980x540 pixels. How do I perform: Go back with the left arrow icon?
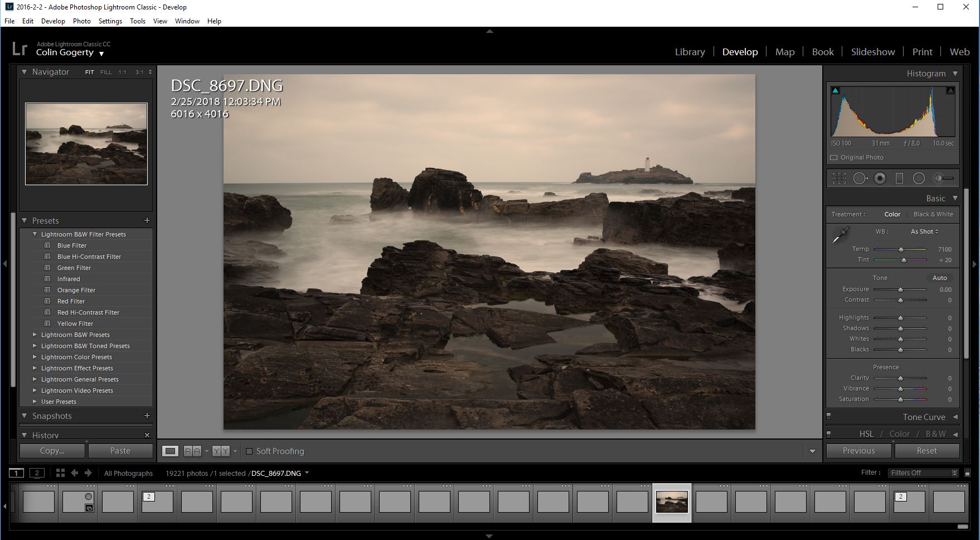coord(74,472)
